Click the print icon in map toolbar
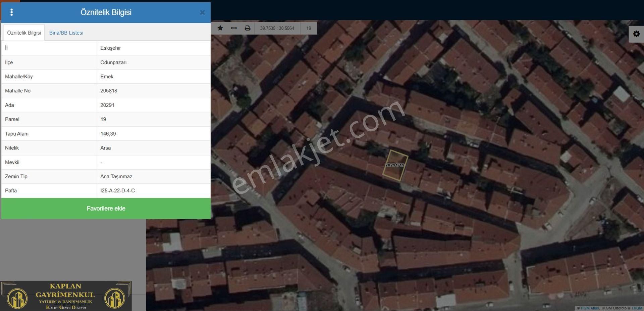This screenshot has width=644, height=311. [248, 28]
